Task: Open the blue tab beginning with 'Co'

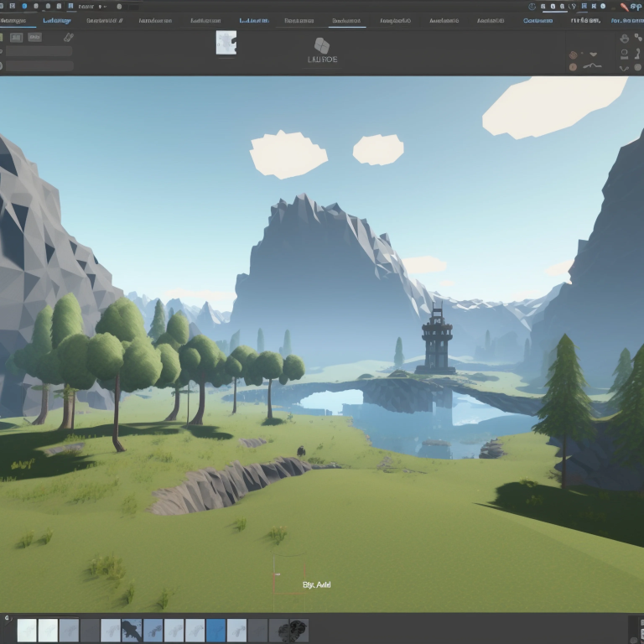Action: (538, 20)
